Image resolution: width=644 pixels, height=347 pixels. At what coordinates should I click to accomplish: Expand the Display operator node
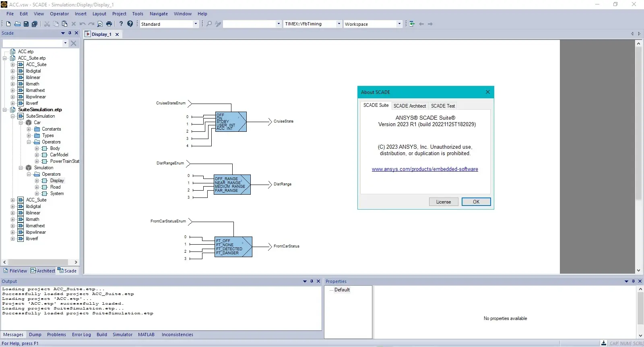click(x=37, y=181)
